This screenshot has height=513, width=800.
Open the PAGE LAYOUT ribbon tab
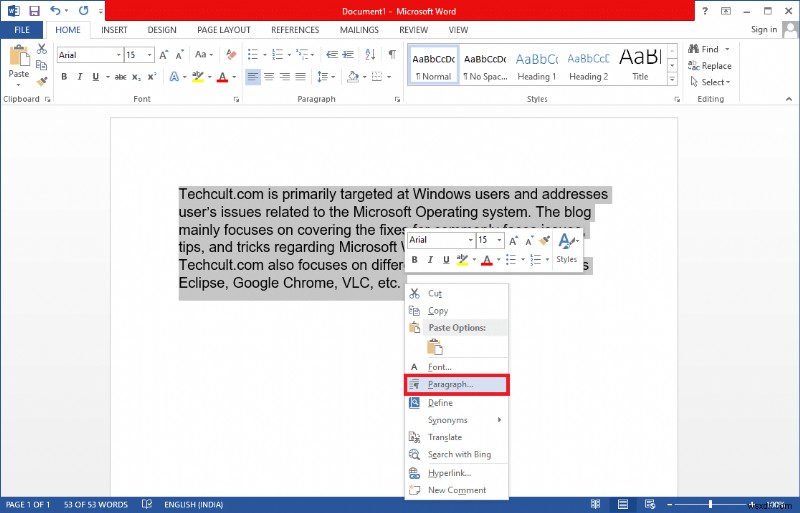[x=223, y=30]
